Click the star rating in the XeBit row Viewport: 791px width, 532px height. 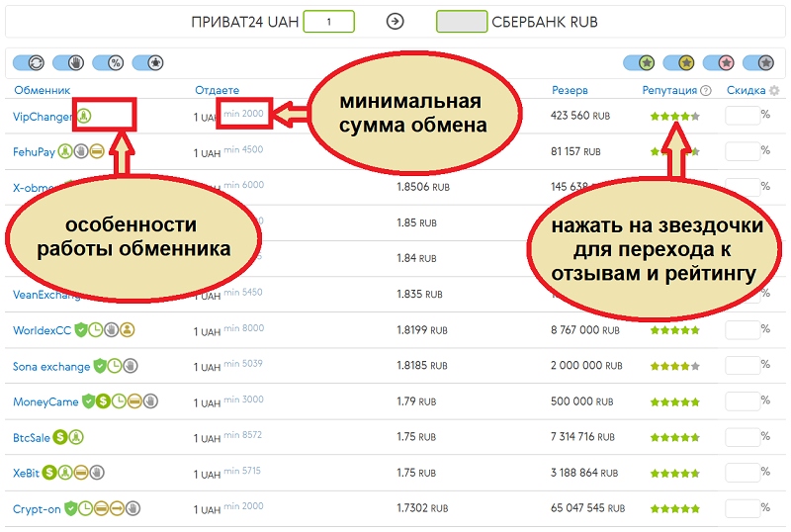pos(675,474)
